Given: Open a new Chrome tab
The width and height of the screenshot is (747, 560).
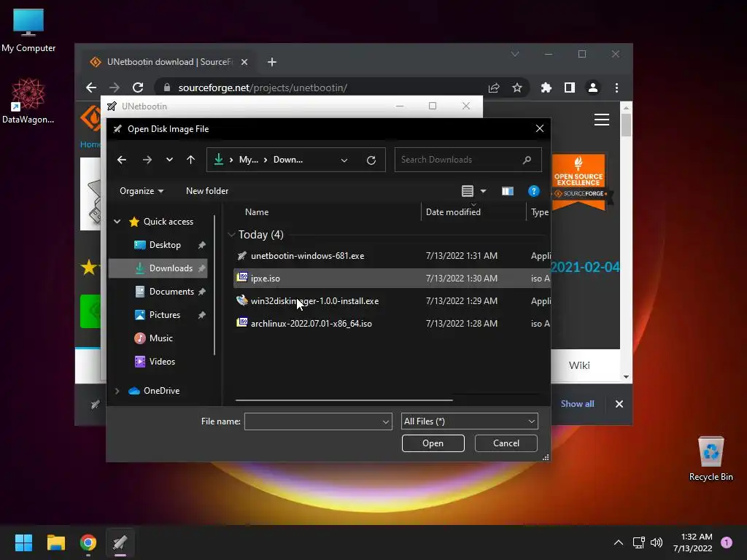Looking at the screenshot, I should coord(272,62).
